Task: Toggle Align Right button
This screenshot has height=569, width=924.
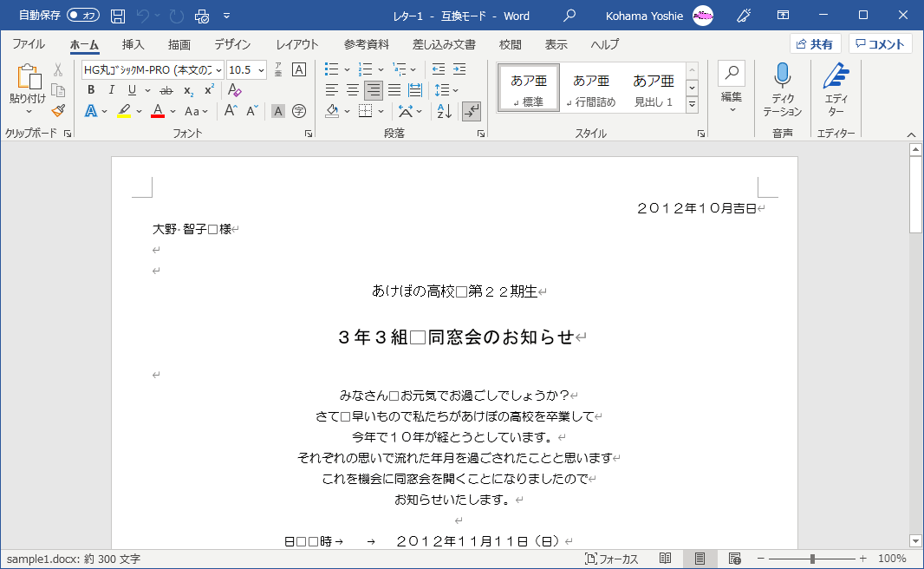Action: (373, 90)
